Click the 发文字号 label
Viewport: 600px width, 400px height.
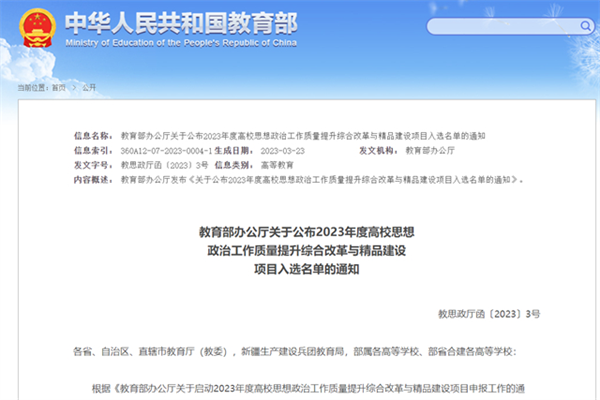coord(93,165)
